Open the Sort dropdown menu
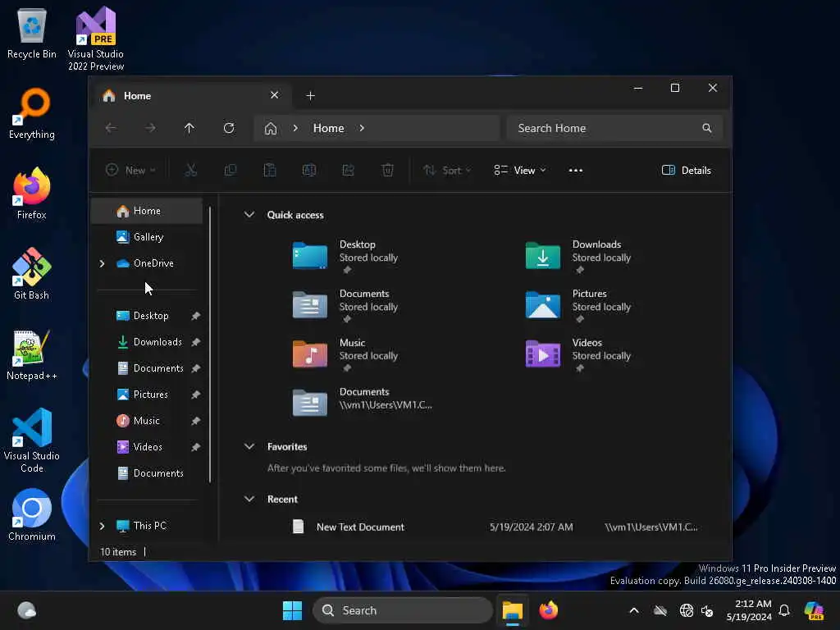The width and height of the screenshot is (840, 630). coord(447,171)
